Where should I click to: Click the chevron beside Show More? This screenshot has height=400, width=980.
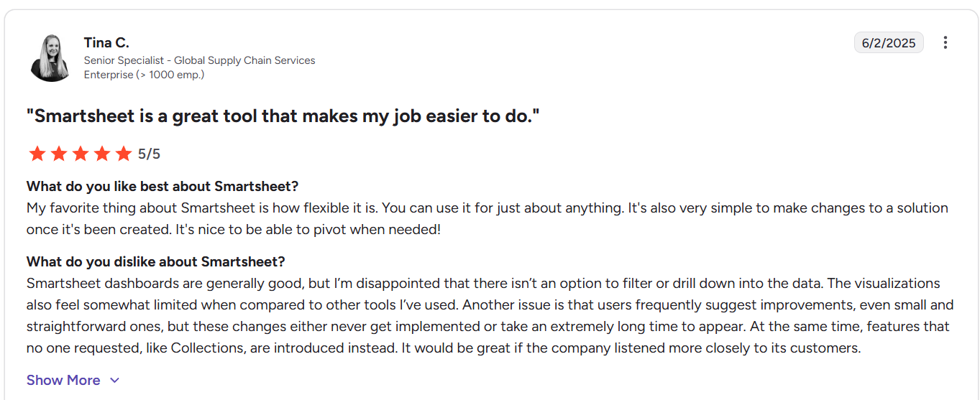pyautogui.click(x=114, y=381)
